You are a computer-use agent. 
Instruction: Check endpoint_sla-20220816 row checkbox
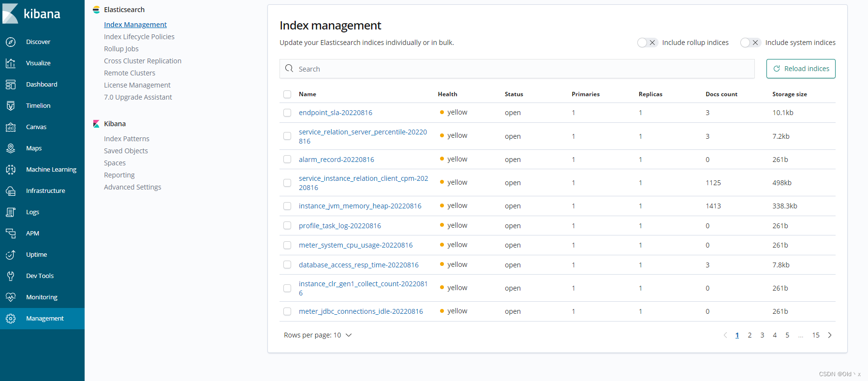(287, 113)
